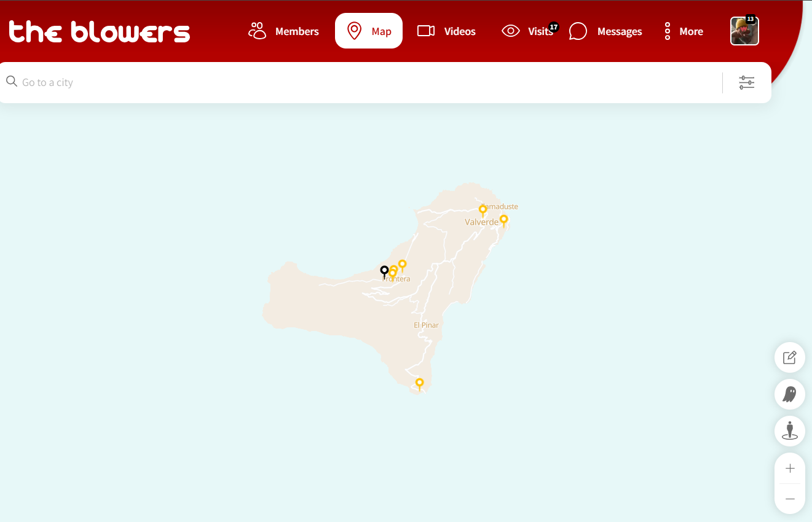Click the edit note round button
The image size is (812, 522).
790,357
